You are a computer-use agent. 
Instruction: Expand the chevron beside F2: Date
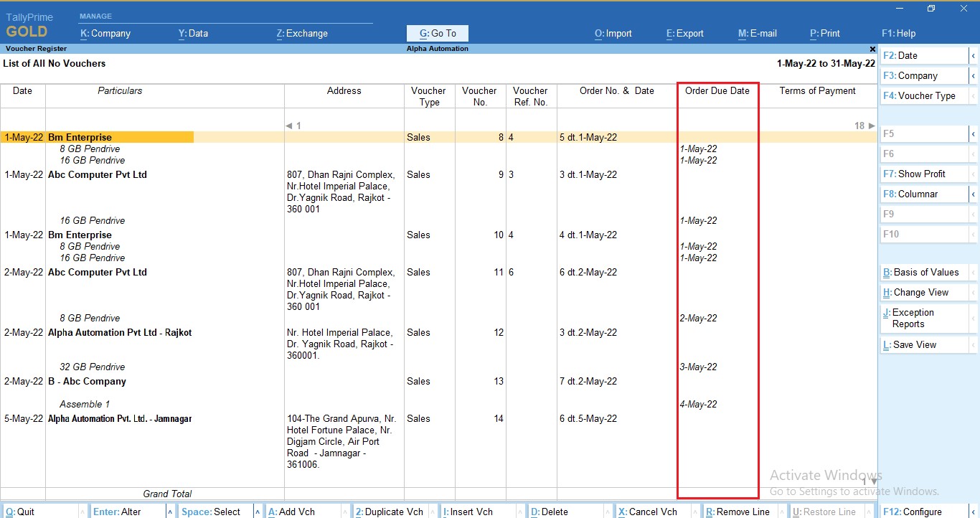[x=974, y=55]
